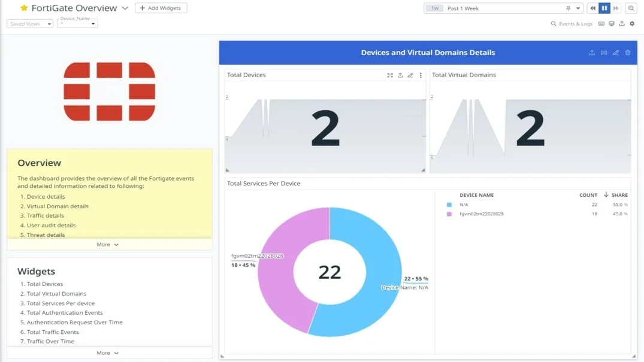Open the dashboard settings gear icon
644x362 pixels.
[632, 23]
